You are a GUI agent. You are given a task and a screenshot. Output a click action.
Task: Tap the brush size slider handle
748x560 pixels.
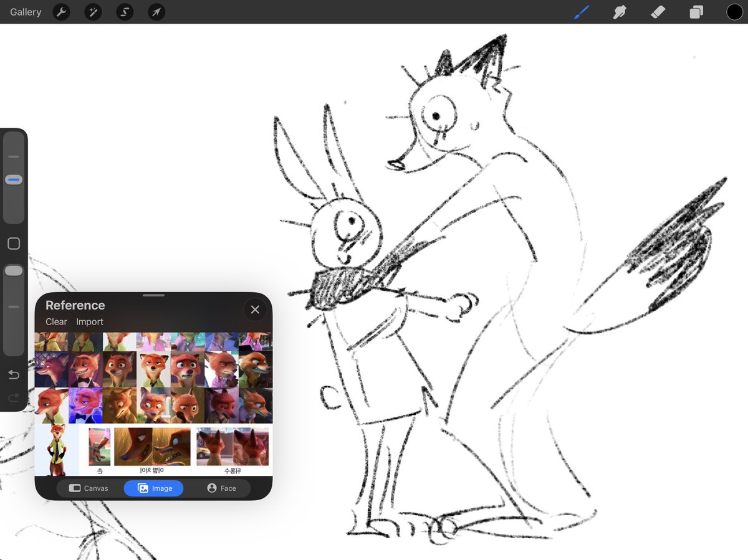14,179
